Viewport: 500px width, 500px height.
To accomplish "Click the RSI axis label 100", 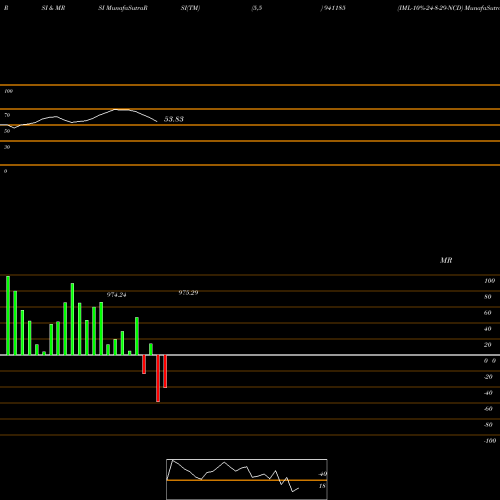I will [8, 91].
